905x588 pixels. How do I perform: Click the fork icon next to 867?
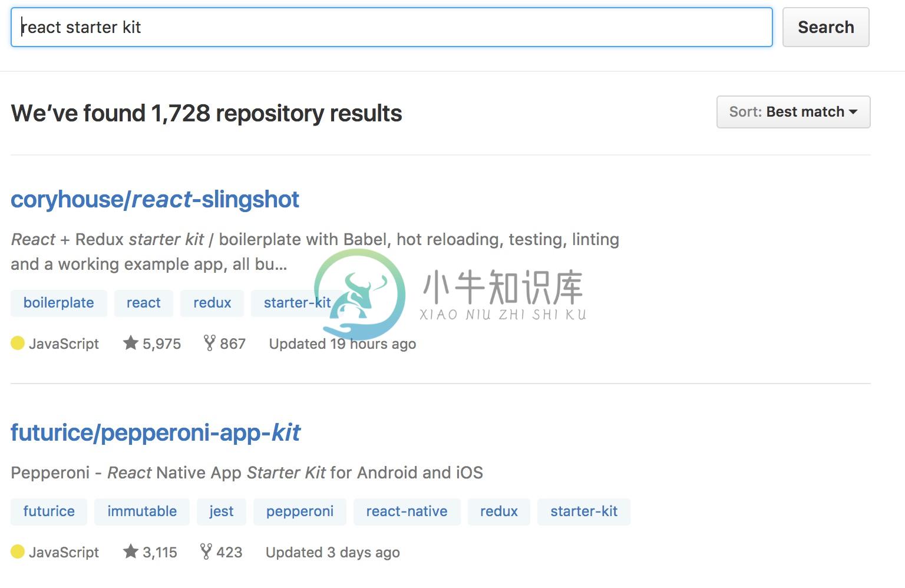pos(209,343)
